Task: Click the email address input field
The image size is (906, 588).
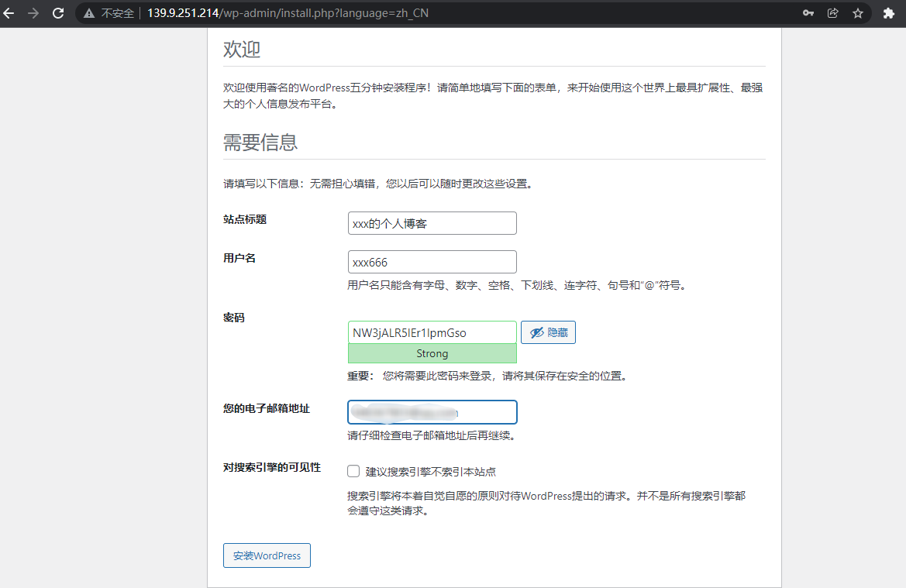Action: (432, 412)
